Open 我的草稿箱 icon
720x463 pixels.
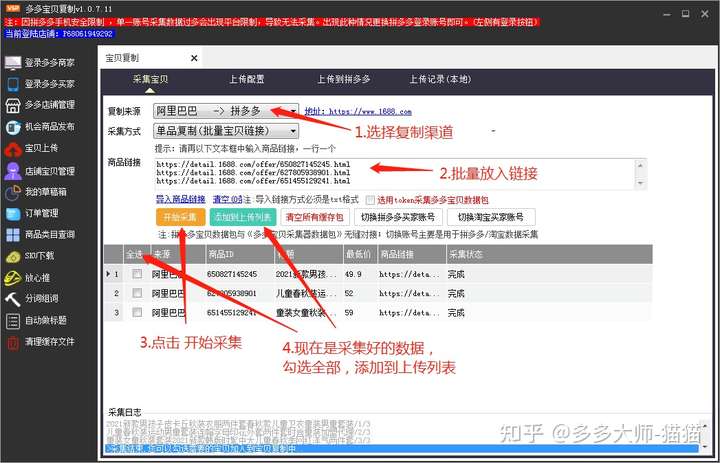[13, 192]
